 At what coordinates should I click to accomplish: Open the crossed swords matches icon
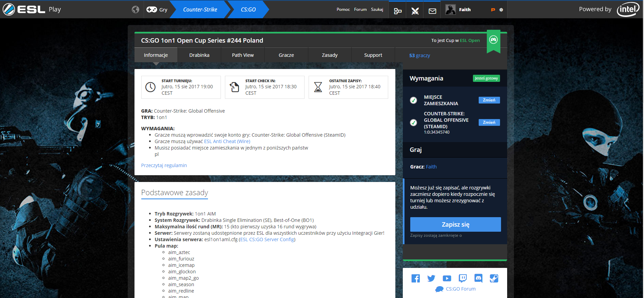[x=415, y=11]
